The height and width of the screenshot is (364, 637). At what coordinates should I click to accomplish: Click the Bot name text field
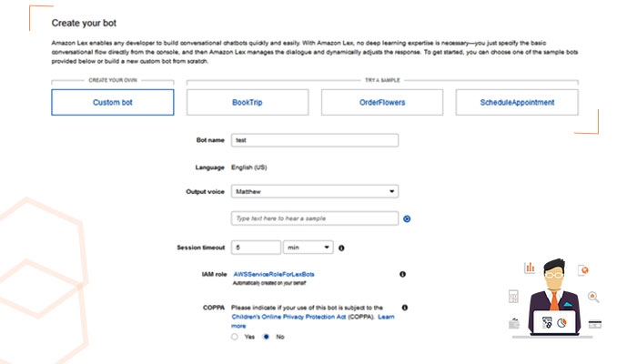(x=315, y=140)
